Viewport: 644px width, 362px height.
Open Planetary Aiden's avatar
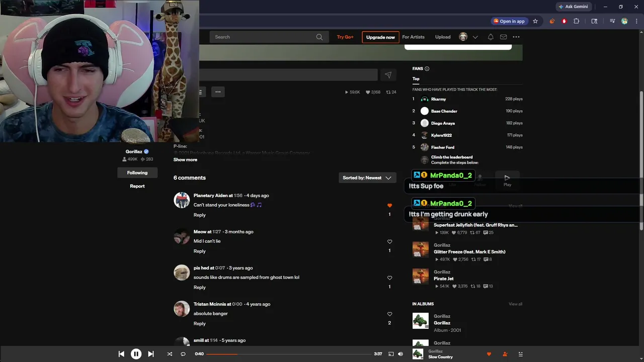click(x=182, y=200)
